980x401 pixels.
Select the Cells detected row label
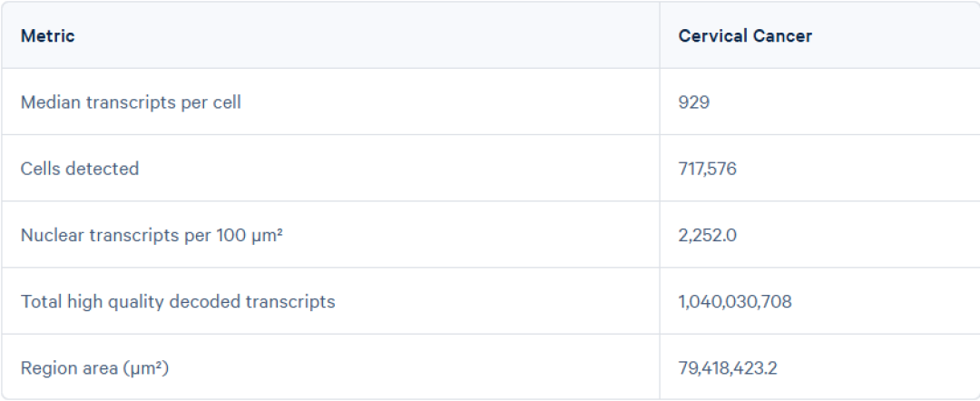point(79,169)
